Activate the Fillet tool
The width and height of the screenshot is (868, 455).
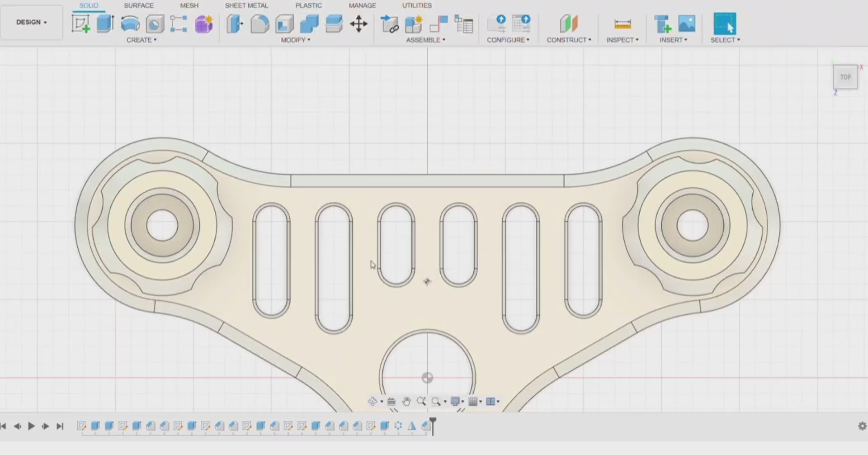click(259, 24)
